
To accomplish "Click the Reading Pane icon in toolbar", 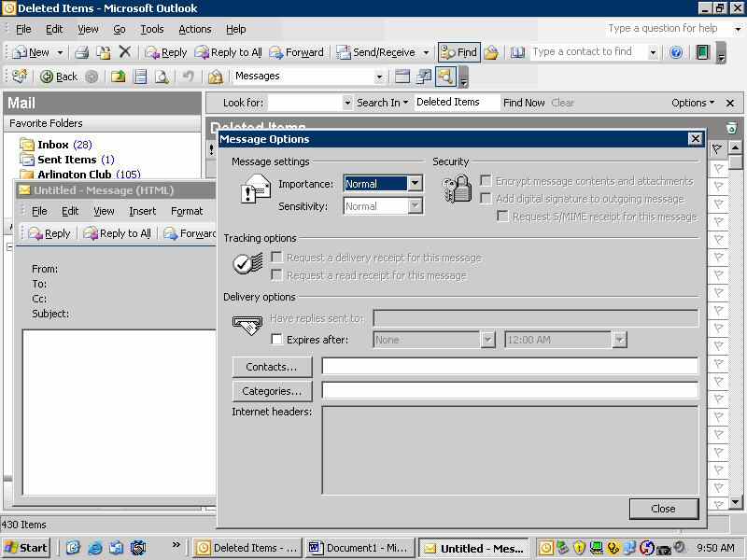I will [140, 77].
